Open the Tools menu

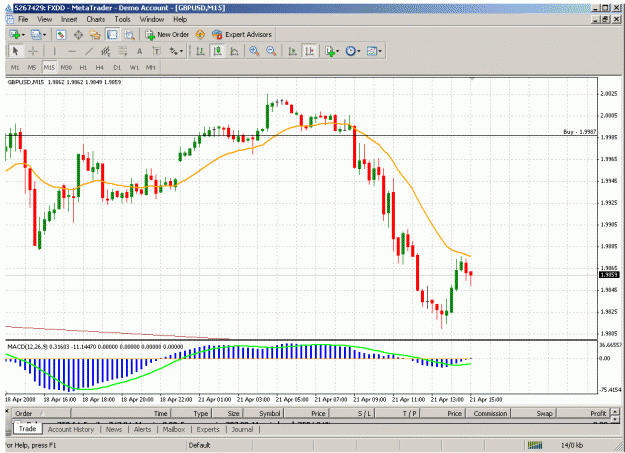coord(122,19)
